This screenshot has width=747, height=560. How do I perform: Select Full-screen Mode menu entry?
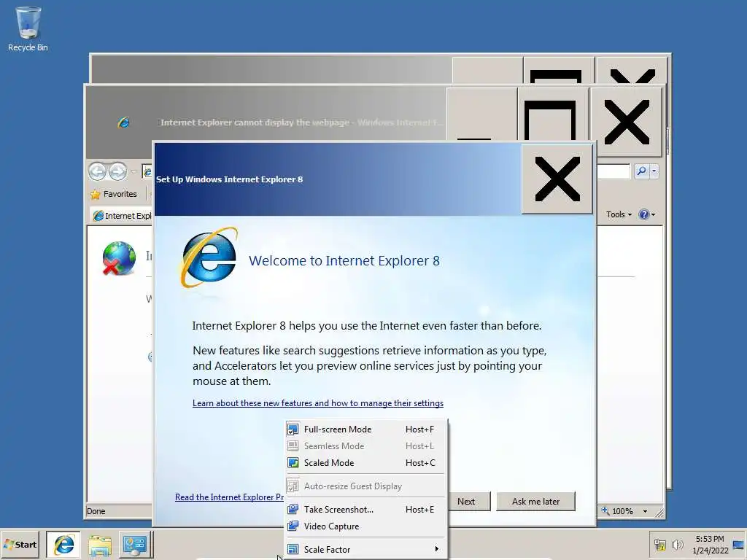[x=365, y=429]
